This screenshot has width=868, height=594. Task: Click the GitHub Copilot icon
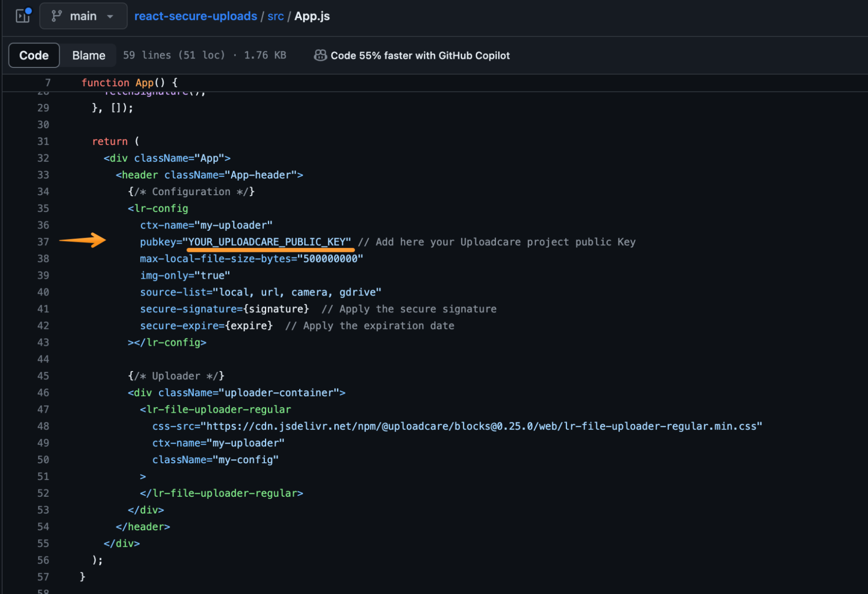(x=320, y=55)
